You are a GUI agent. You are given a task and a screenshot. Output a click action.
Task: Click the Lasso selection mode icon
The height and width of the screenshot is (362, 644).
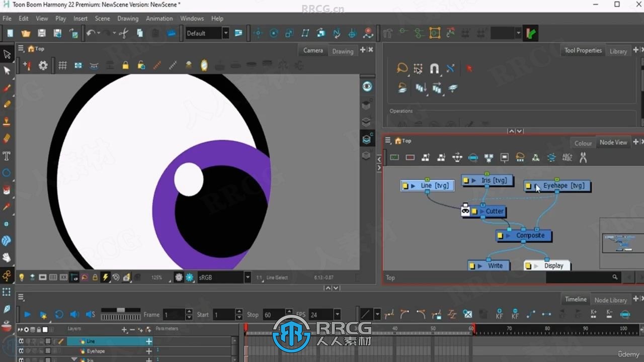402,68
